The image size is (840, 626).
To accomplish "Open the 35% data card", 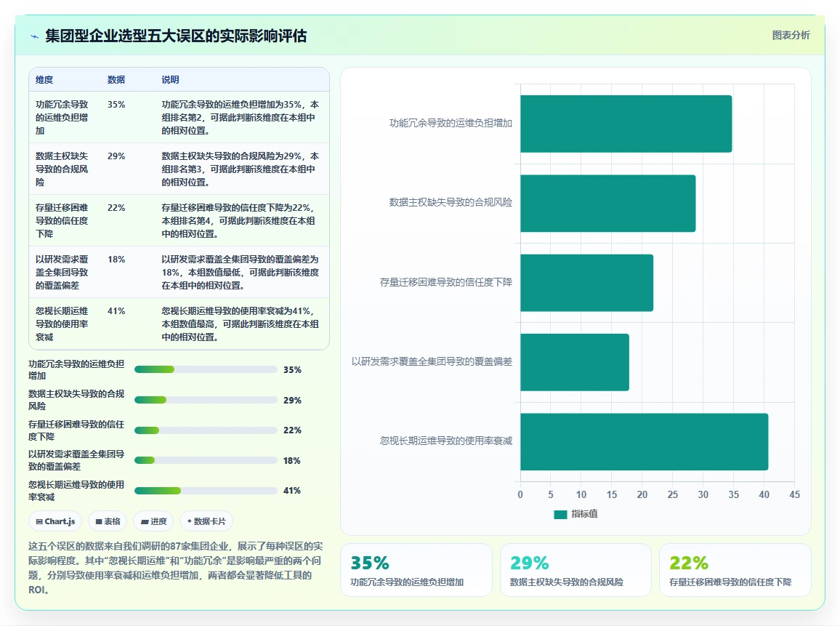I will coord(416,570).
